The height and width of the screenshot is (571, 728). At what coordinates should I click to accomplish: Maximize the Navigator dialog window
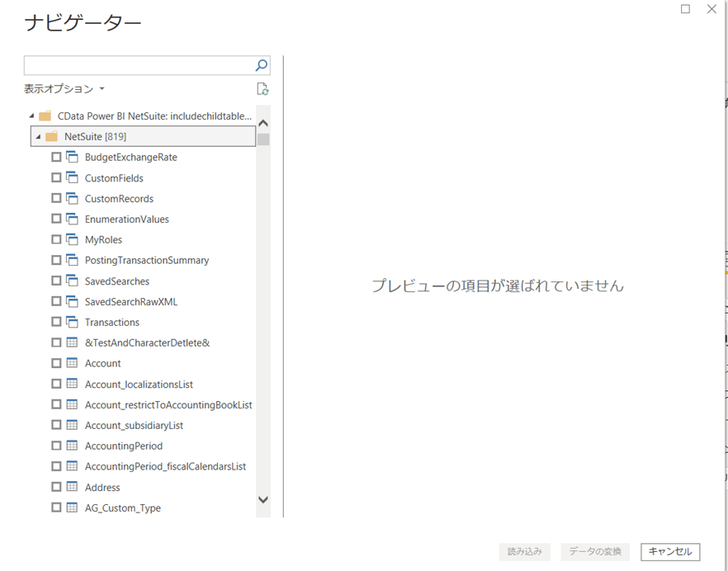685,9
